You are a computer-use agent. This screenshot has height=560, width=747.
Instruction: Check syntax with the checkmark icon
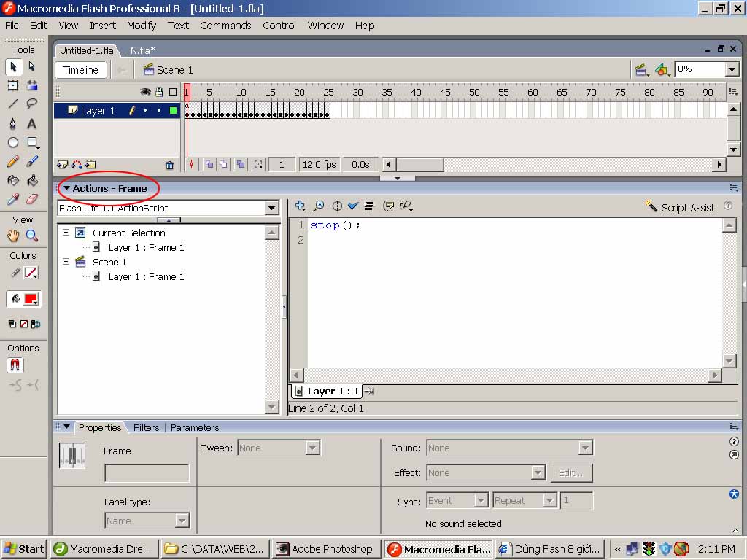[353, 206]
